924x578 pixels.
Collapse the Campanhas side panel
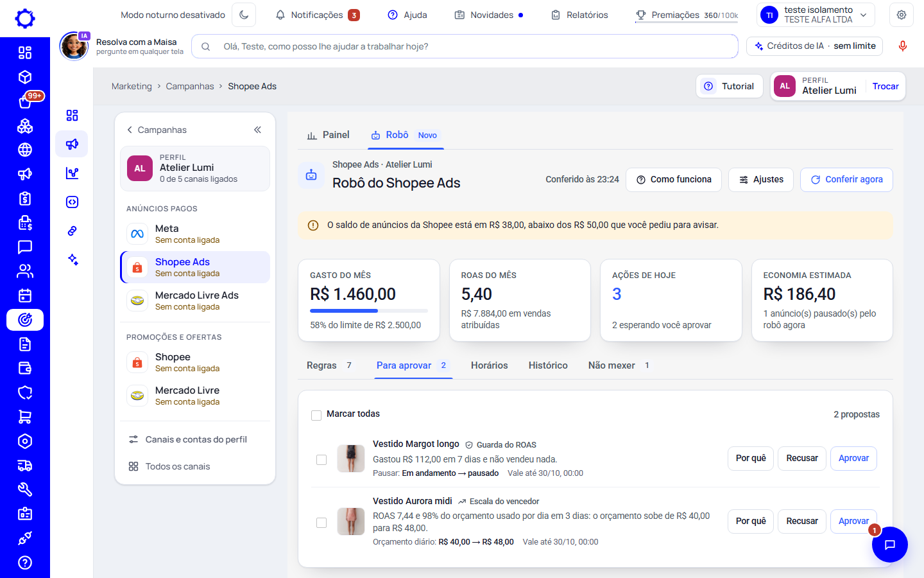tap(257, 130)
